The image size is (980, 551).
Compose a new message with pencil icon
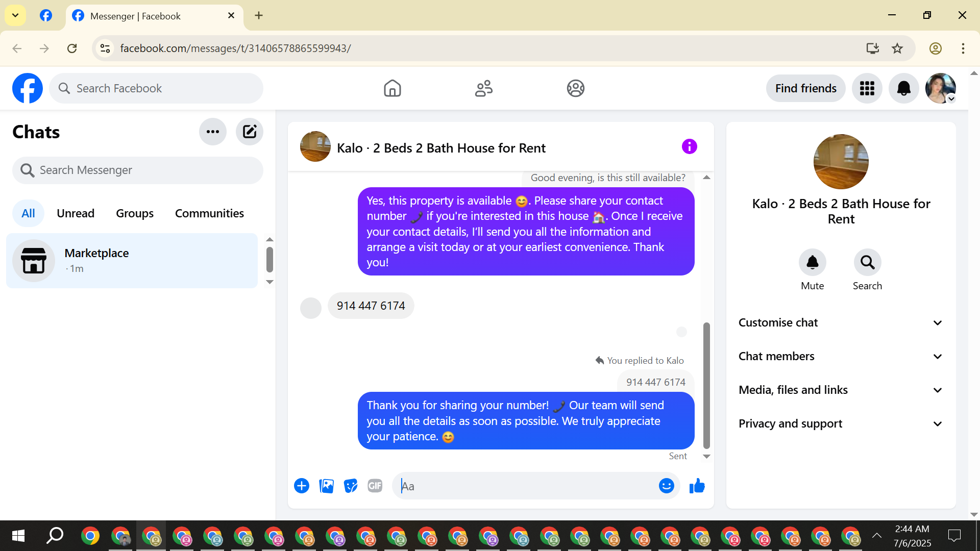click(250, 132)
